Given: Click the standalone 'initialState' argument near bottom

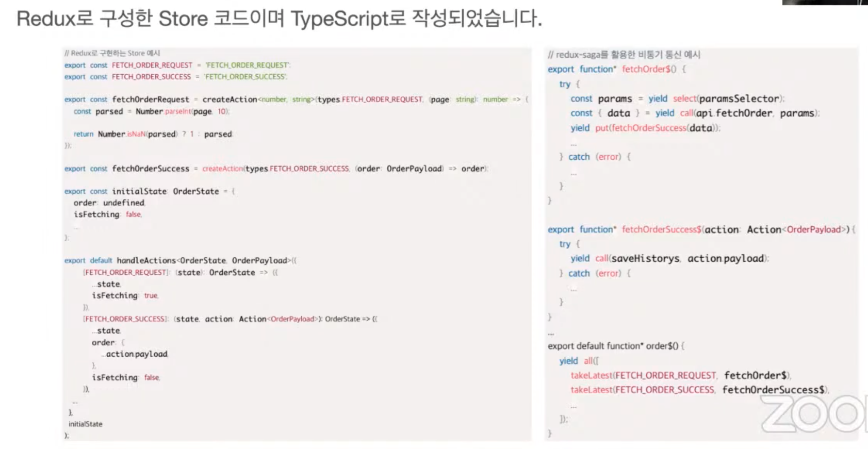Looking at the screenshot, I should point(86,424).
